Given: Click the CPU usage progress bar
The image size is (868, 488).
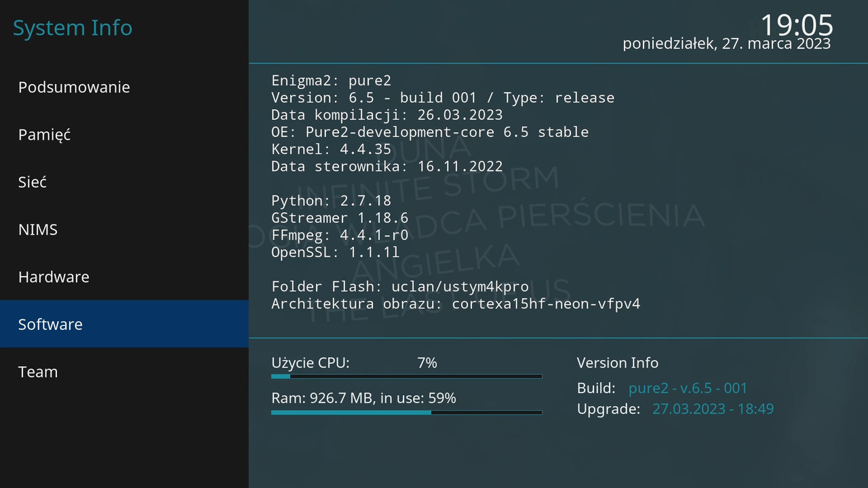Looking at the screenshot, I should (x=407, y=376).
